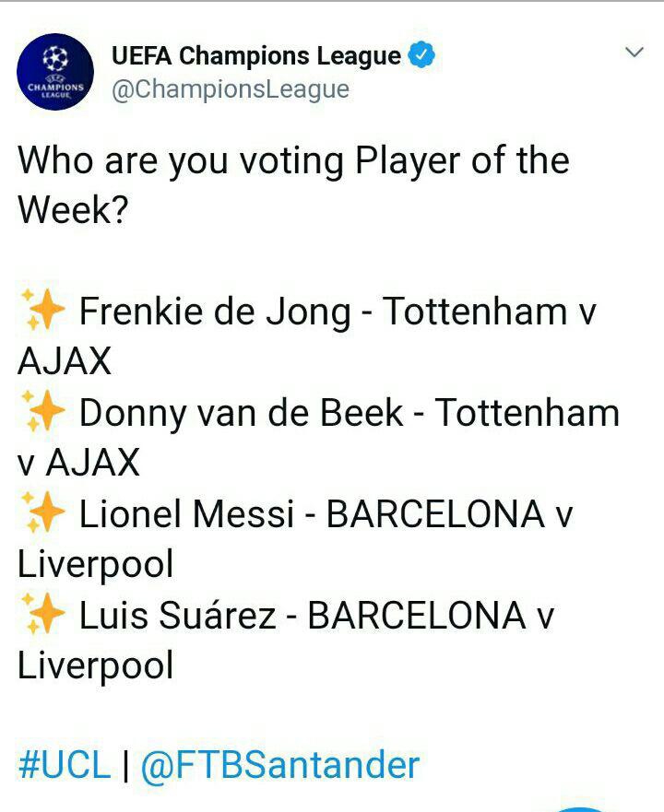This screenshot has width=664, height=812.
Task: Open the @FTBSantander mention
Action: tap(279, 765)
